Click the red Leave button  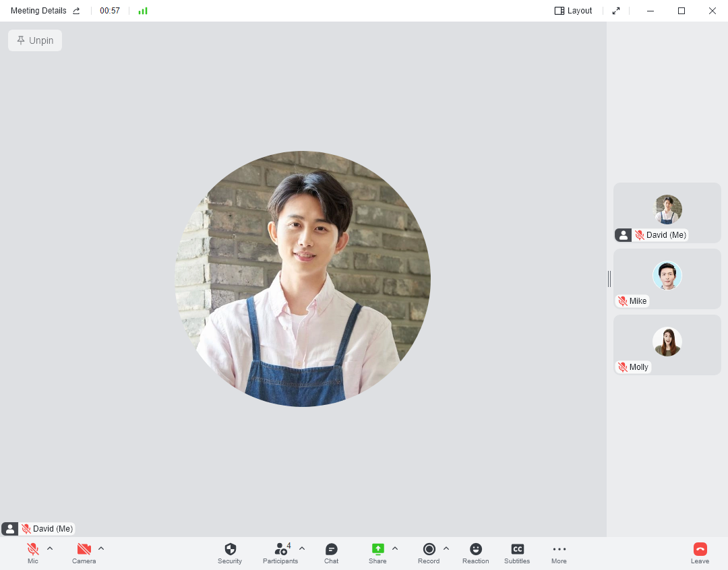(700, 553)
